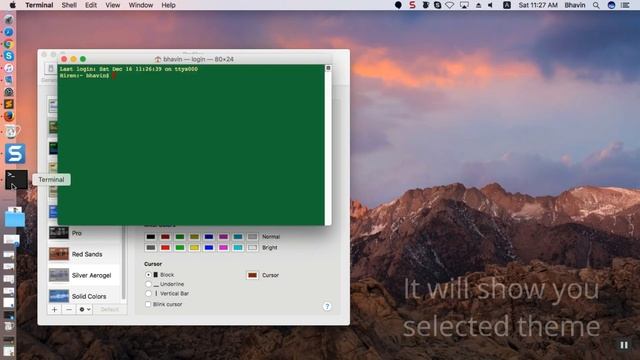Image resolution: width=640 pixels, height=360 pixels.
Task: Click the Skype status icon in the menu bar
Action: click(x=438, y=5)
